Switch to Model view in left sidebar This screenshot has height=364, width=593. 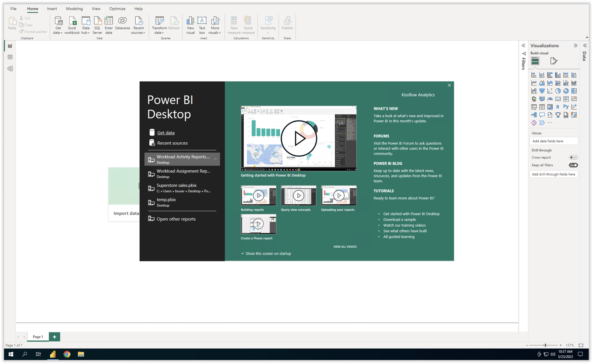(10, 69)
